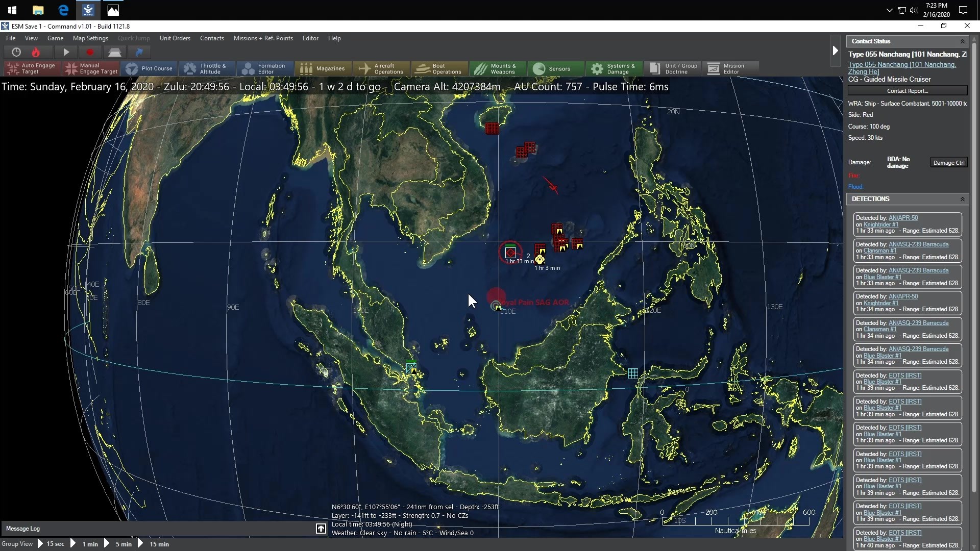This screenshot has height=551, width=980.
Task: Open Throttle & Altitude settings
Action: (207, 68)
